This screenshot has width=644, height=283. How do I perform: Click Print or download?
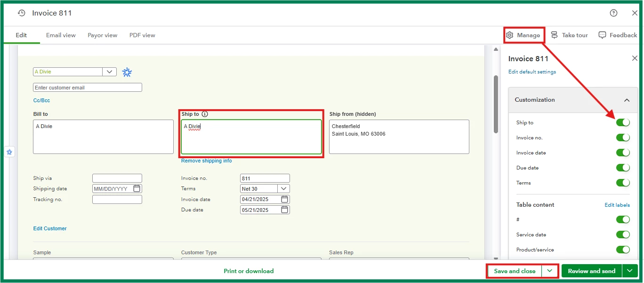(x=249, y=271)
